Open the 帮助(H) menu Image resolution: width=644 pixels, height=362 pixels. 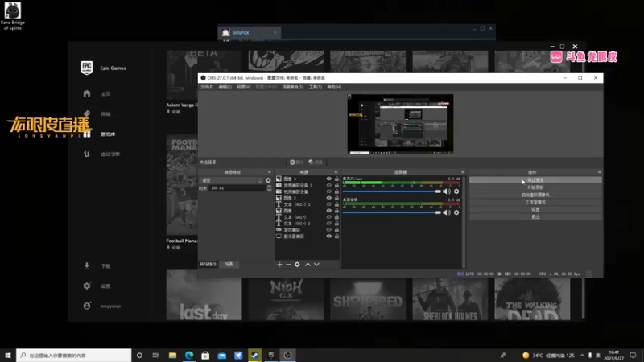point(334,87)
